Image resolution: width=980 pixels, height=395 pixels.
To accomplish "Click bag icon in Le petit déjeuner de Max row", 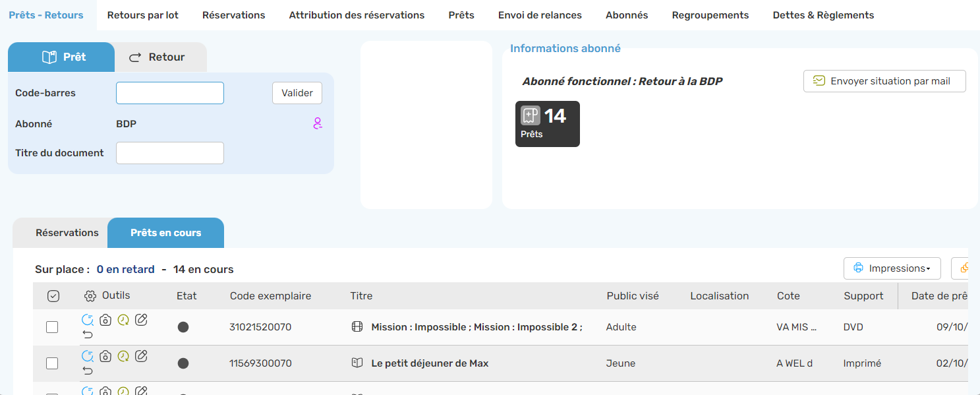I will (x=105, y=357).
